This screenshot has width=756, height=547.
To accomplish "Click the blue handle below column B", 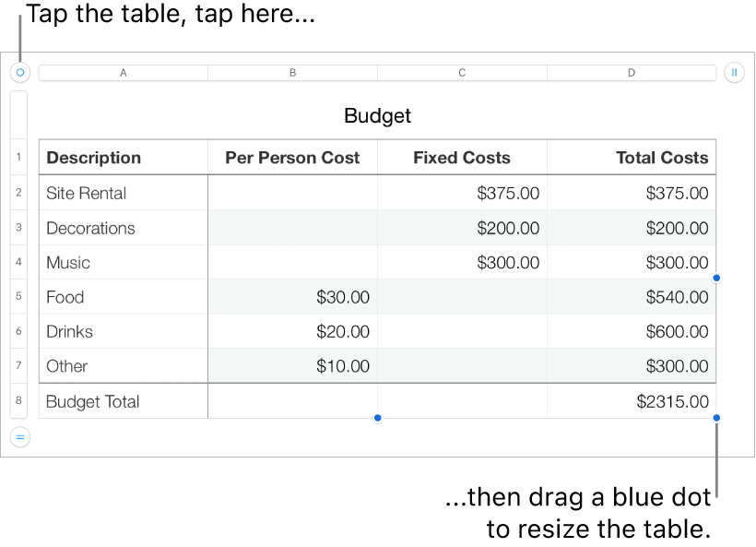I will pyautogui.click(x=378, y=418).
